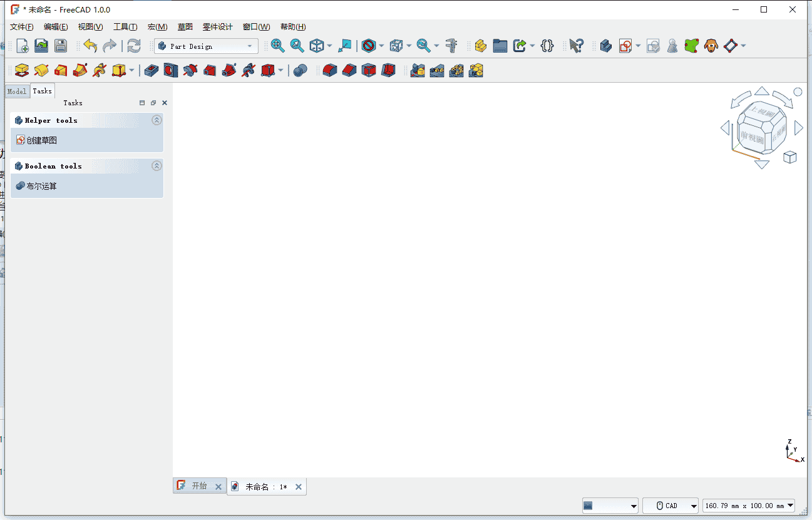Click the yellow Revolution tool icon

[41, 71]
